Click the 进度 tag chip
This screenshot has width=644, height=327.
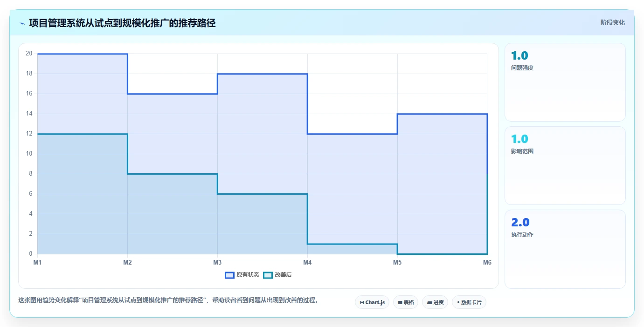(x=435, y=302)
